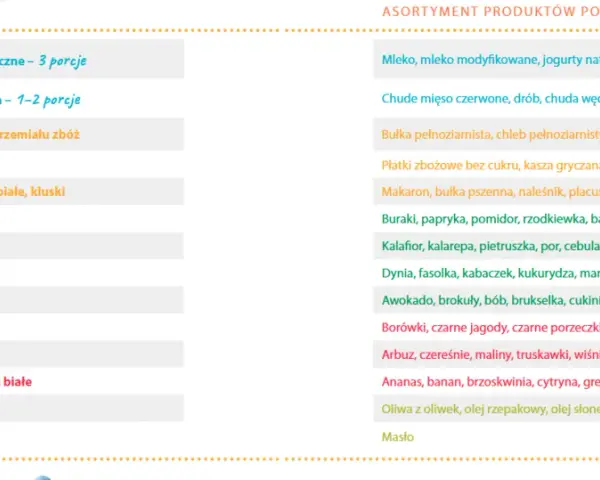Click the 'białe, kluski' category label
The image size is (600, 480).
(33, 191)
